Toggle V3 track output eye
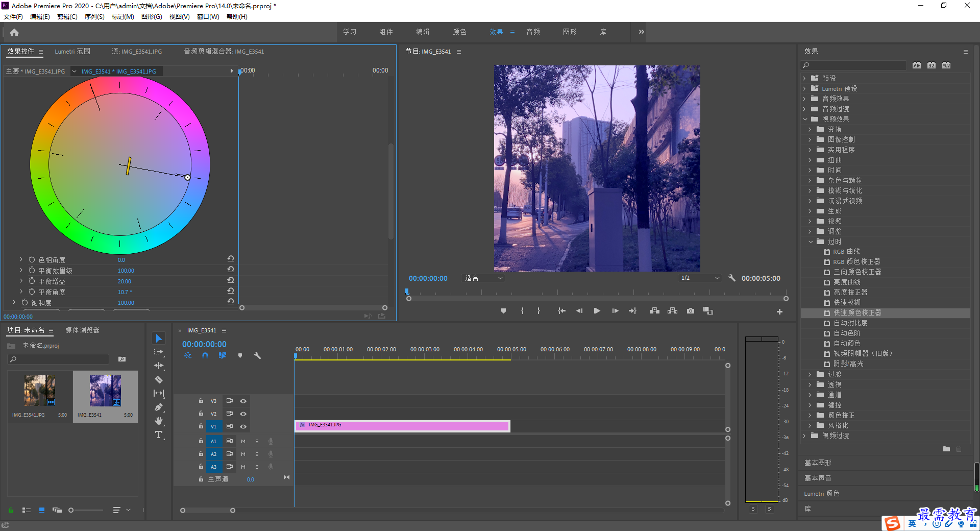This screenshot has width=980, height=531. 243,401
